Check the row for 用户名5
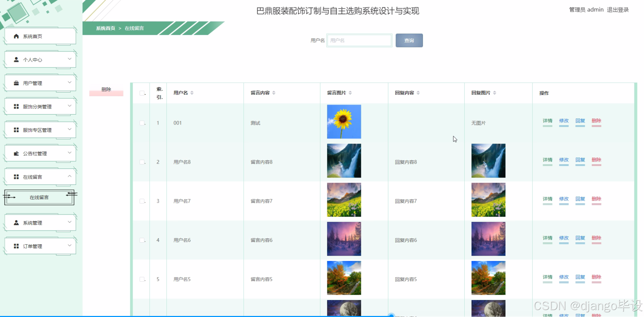 click(142, 279)
